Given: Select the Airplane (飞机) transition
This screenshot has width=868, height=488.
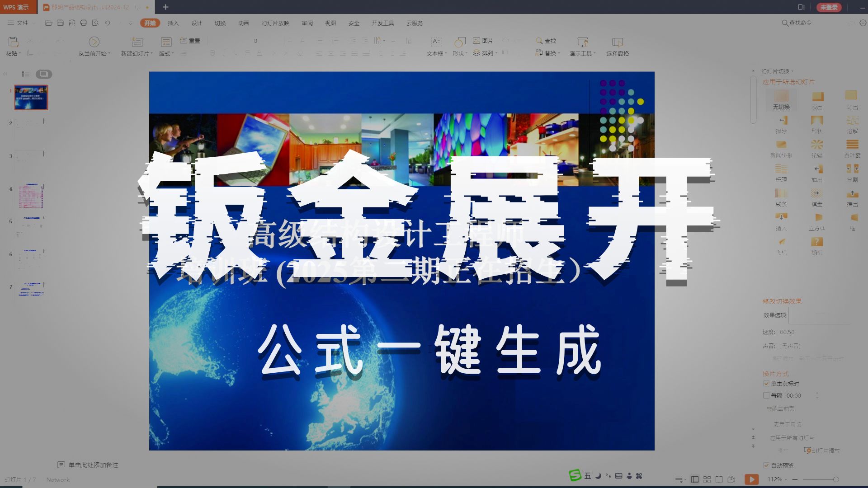Looking at the screenshot, I should click(x=781, y=246).
